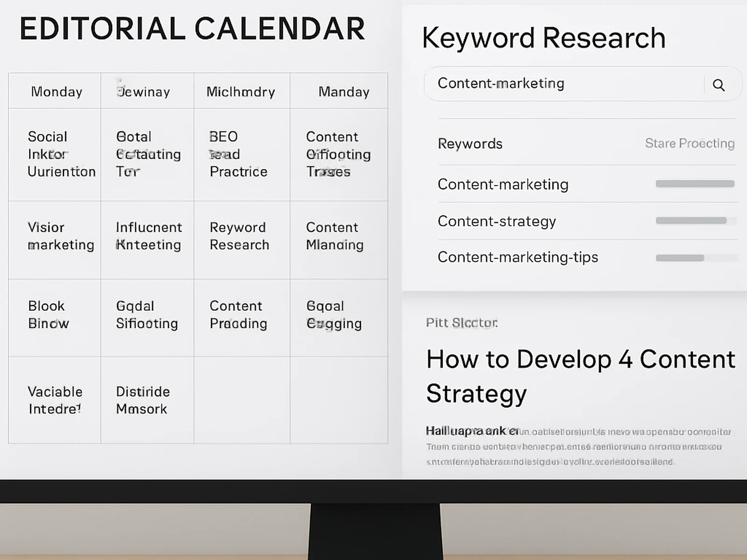This screenshot has width=747, height=560.
Task: Click the Content-strategy score bar
Action: click(x=695, y=221)
